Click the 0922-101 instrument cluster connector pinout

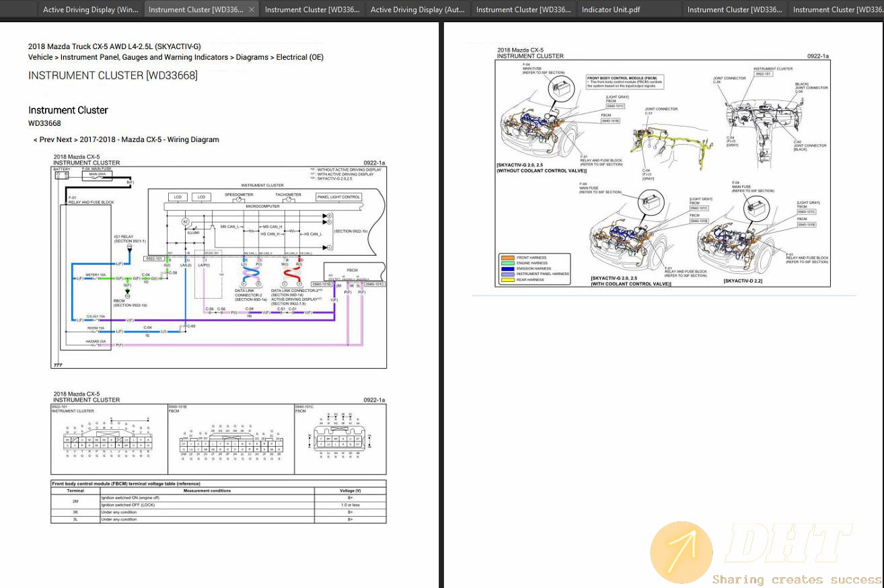109,439
